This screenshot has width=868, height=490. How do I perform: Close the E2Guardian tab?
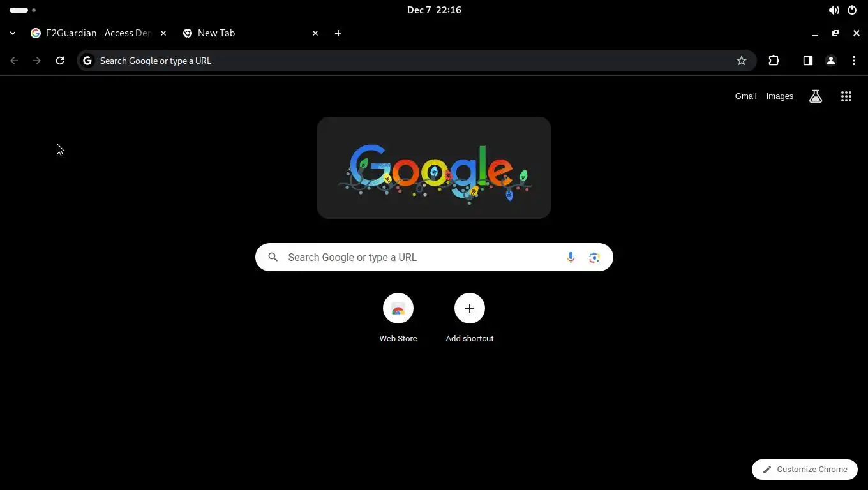(x=163, y=33)
